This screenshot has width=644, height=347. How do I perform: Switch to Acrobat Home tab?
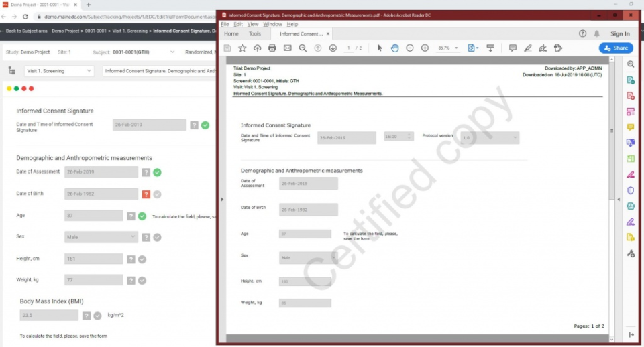[x=231, y=33]
